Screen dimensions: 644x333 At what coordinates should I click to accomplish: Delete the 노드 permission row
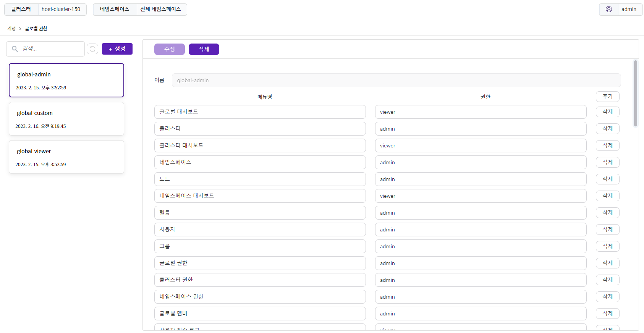pos(608,179)
